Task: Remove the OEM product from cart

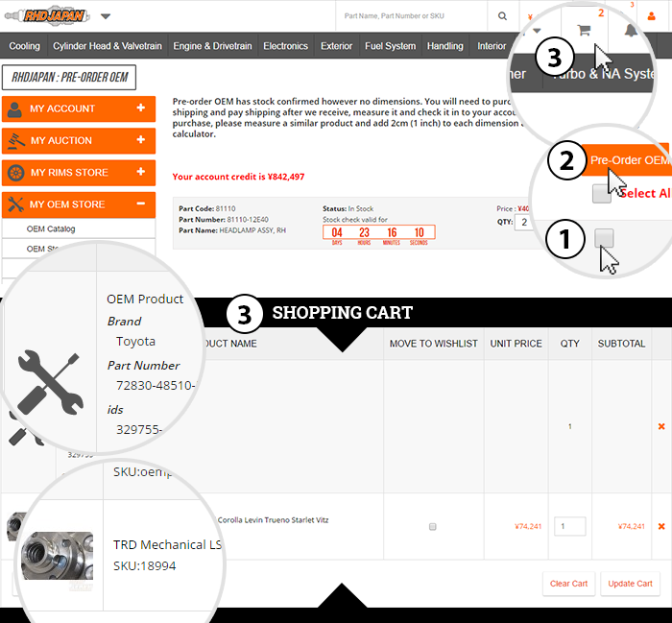Action: (x=661, y=426)
